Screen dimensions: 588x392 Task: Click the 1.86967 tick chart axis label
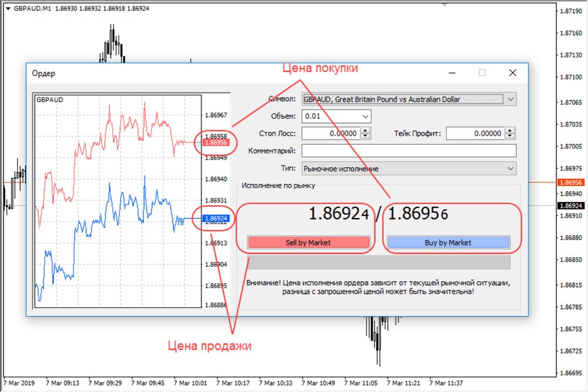[x=216, y=115]
